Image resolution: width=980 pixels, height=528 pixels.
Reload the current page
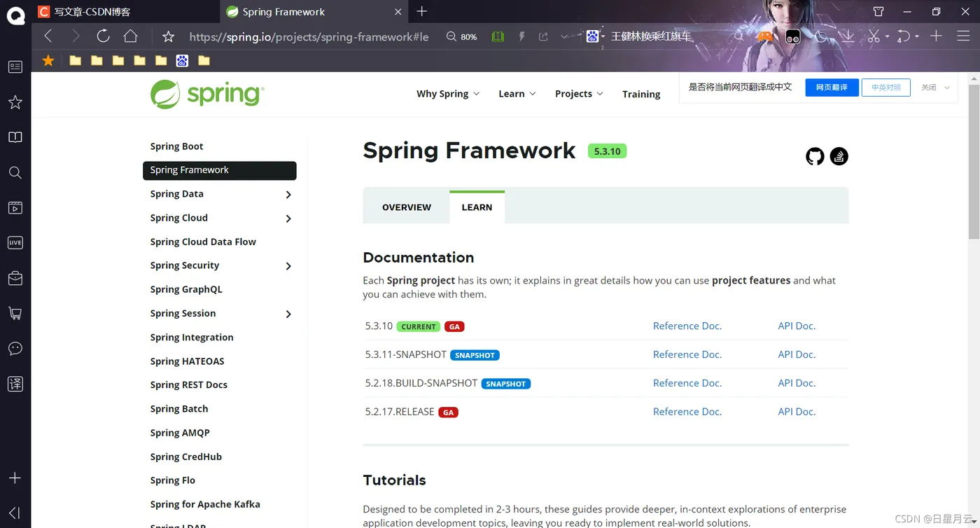[x=103, y=36]
